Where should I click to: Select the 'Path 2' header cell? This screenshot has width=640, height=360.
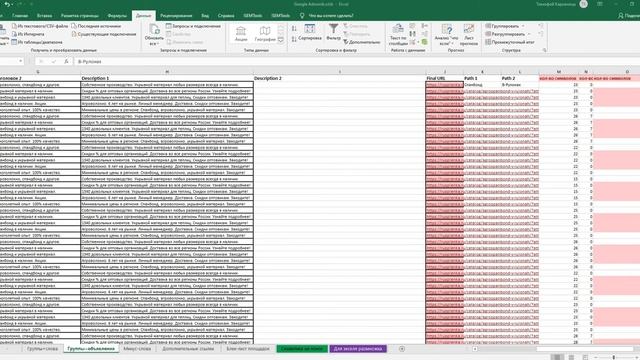tap(520, 78)
